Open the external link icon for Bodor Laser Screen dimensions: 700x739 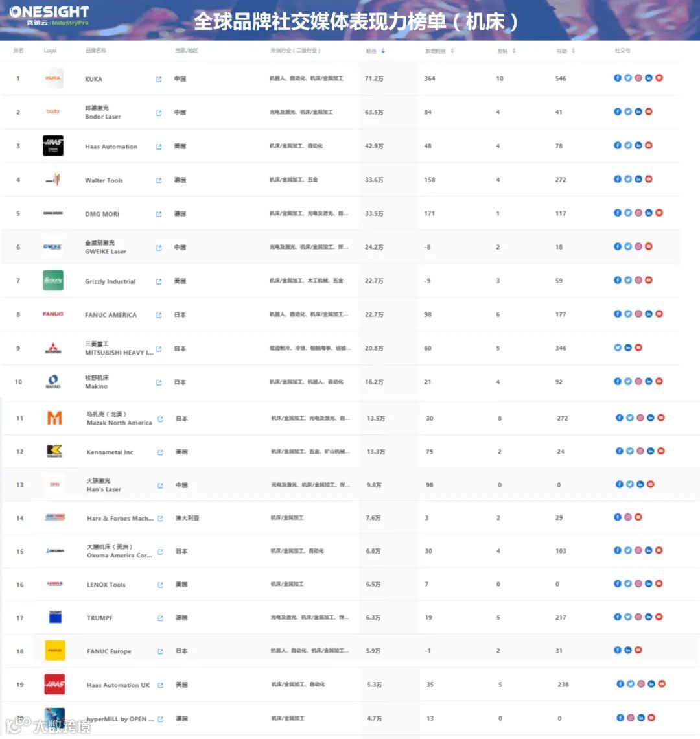(x=159, y=113)
